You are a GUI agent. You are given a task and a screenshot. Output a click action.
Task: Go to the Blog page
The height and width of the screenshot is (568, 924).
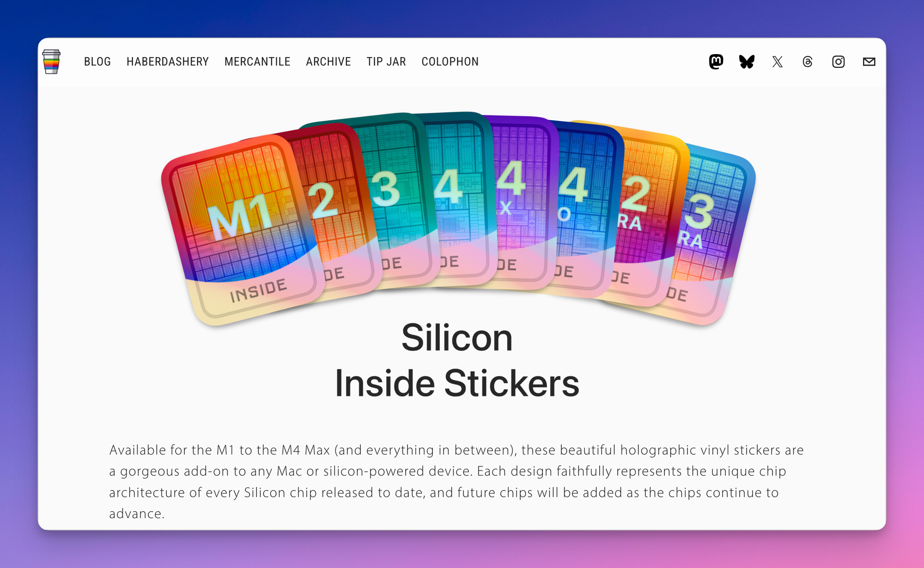click(97, 61)
